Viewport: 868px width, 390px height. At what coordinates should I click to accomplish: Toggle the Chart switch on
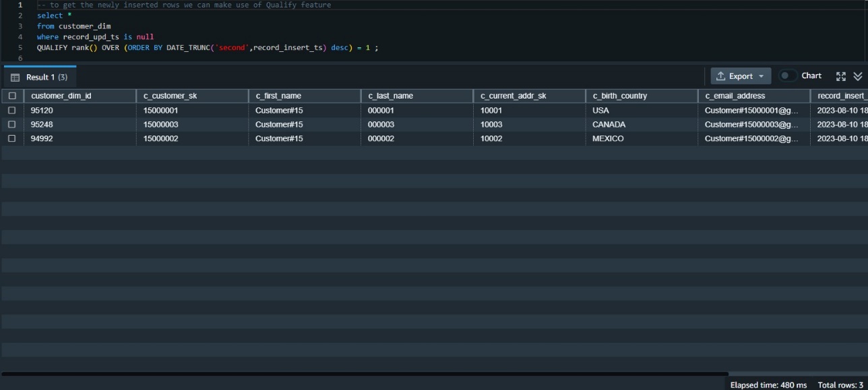click(787, 76)
